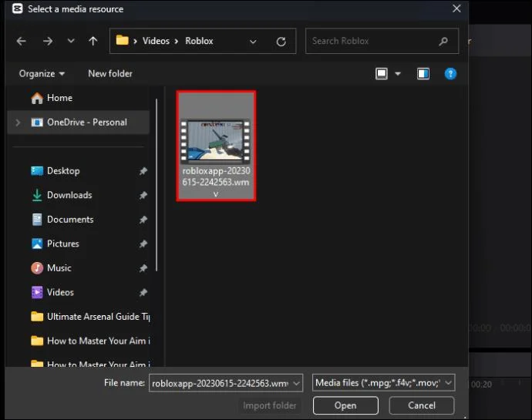
Task: Click the Music pin icon
Action: tap(143, 268)
